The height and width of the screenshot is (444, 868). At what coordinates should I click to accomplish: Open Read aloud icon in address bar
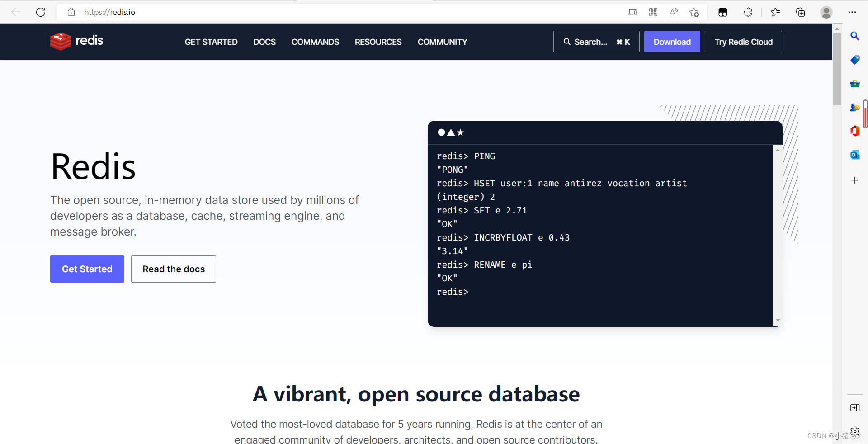pyautogui.click(x=674, y=12)
